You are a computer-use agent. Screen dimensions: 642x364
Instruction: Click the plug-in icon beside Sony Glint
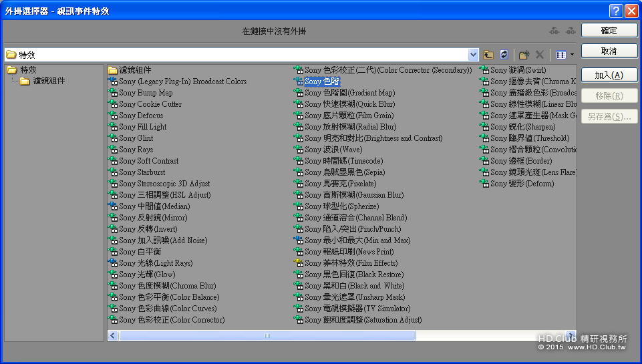[x=113, y=138]
